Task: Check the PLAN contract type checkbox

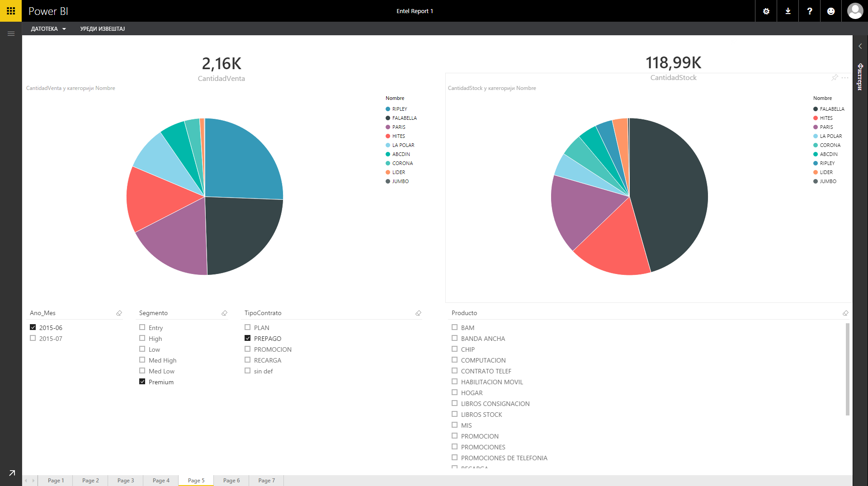Action: coord(247,327)
